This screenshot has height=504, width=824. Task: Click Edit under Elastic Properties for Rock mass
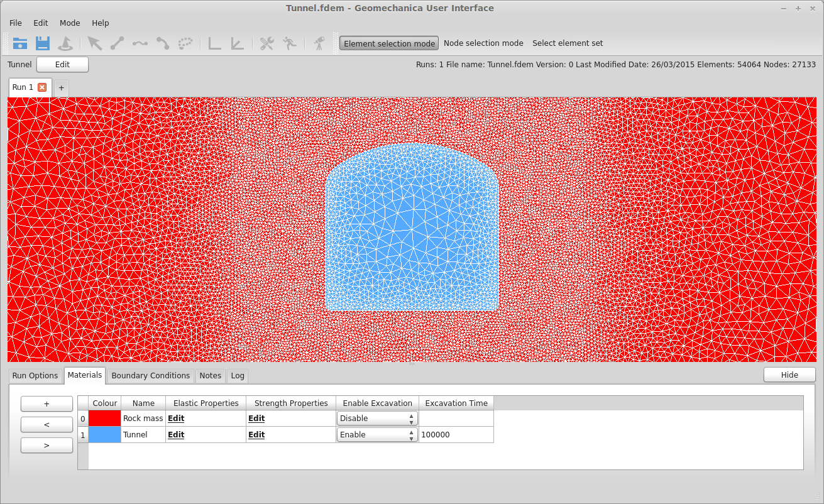click(175, 418)
